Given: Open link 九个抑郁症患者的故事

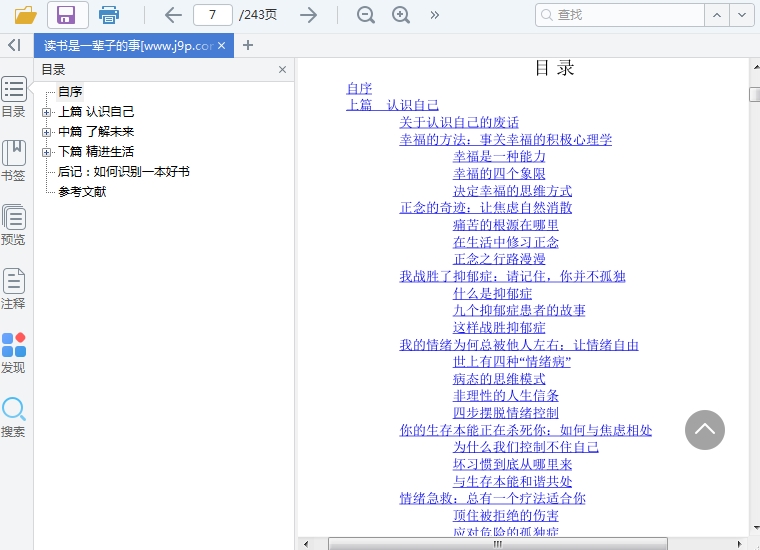Looking at the screenshot, I should [519, 310].
